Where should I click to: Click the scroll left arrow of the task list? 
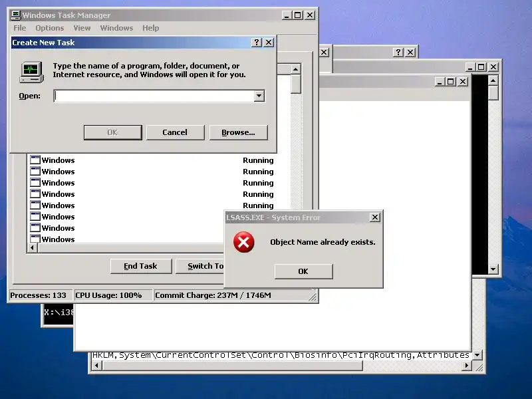(32, 247)
